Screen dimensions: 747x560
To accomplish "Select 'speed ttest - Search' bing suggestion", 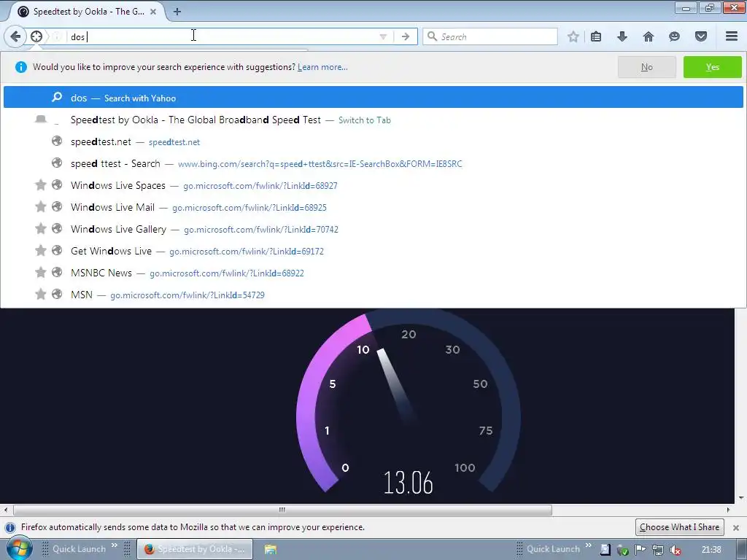I will [373, 163].
